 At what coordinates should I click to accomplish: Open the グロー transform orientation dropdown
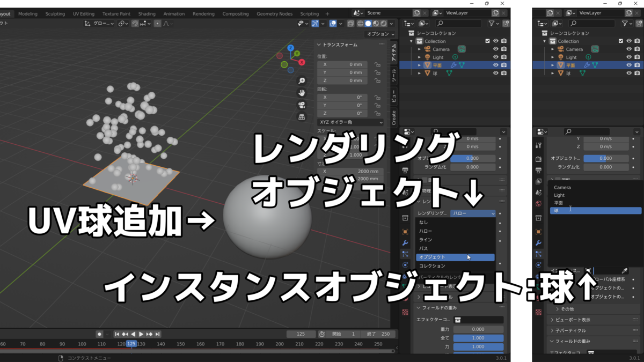99,24
